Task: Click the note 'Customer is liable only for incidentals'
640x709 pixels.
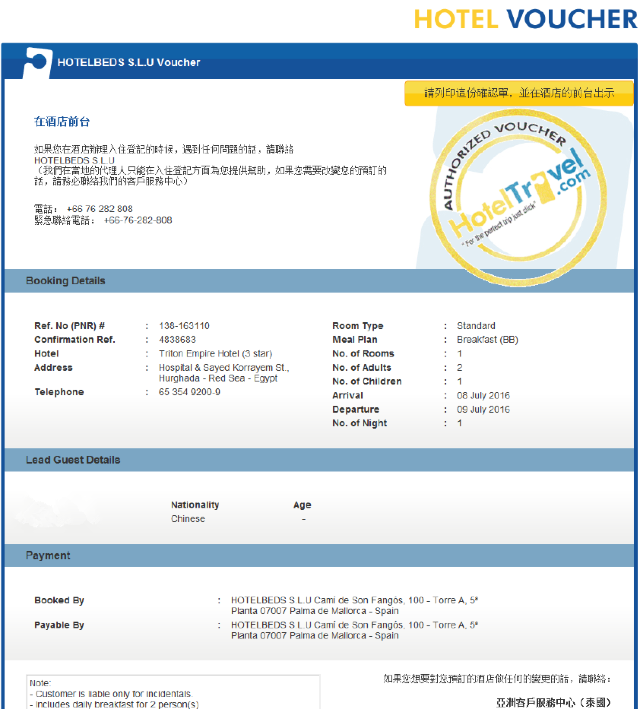Action: point(111,694)
